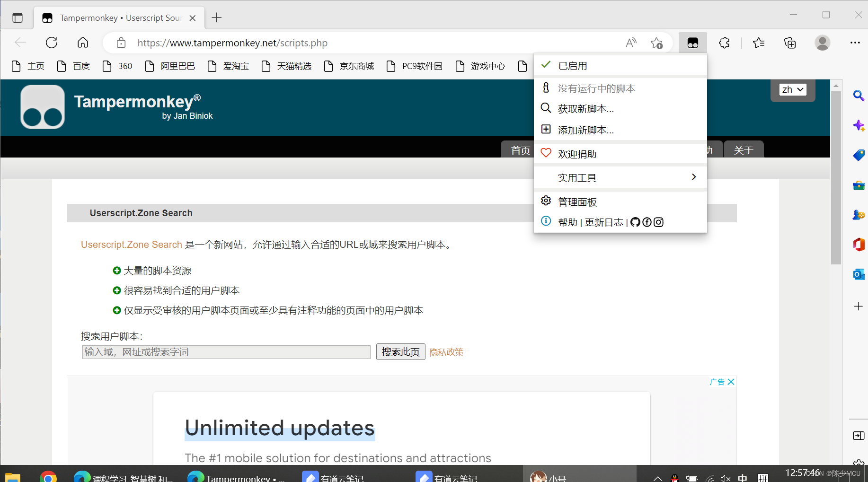Click the page vertical scrollbar thumb
This screenshot has width=868, height=482.
[836, 177]
